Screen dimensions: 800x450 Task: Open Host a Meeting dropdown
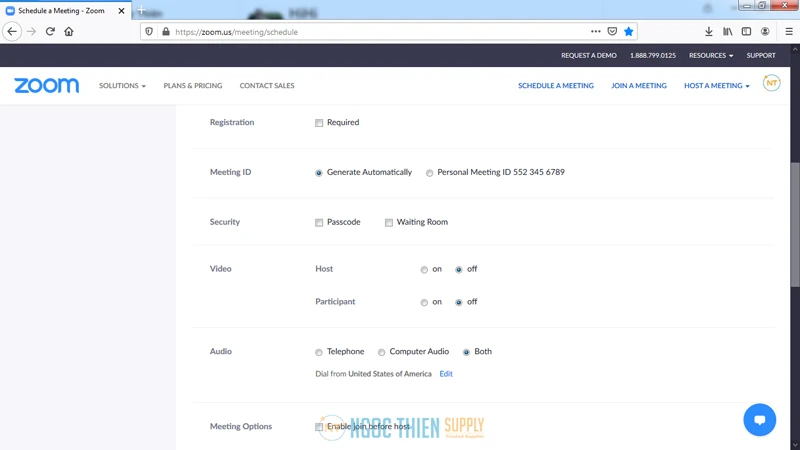(x=716, y=86)
